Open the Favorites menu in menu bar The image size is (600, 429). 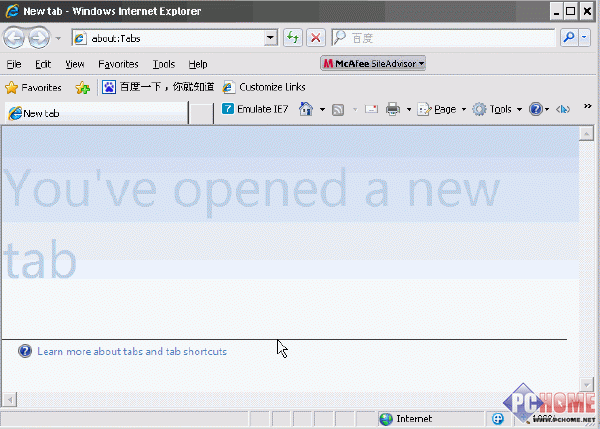118,64
